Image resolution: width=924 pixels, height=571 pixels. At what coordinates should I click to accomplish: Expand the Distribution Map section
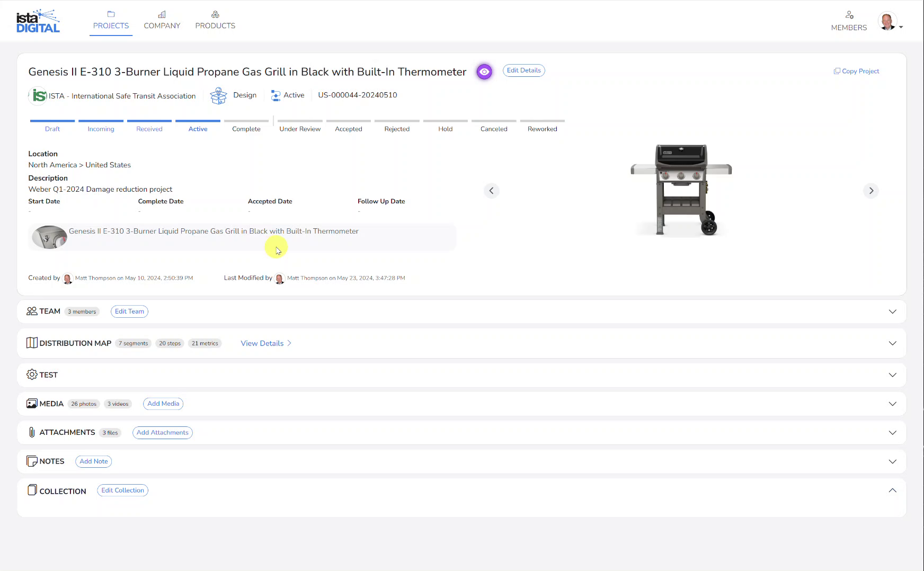tap(892, 343)
